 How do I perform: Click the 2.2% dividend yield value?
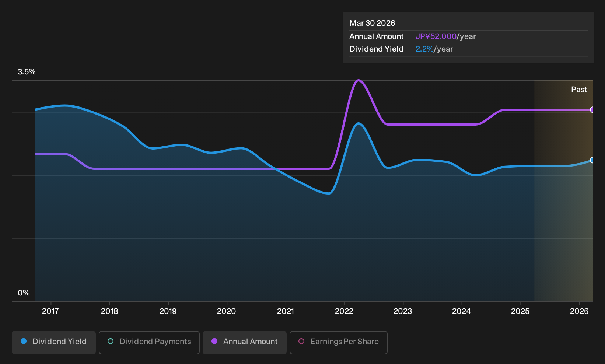[x=424, y=49]
